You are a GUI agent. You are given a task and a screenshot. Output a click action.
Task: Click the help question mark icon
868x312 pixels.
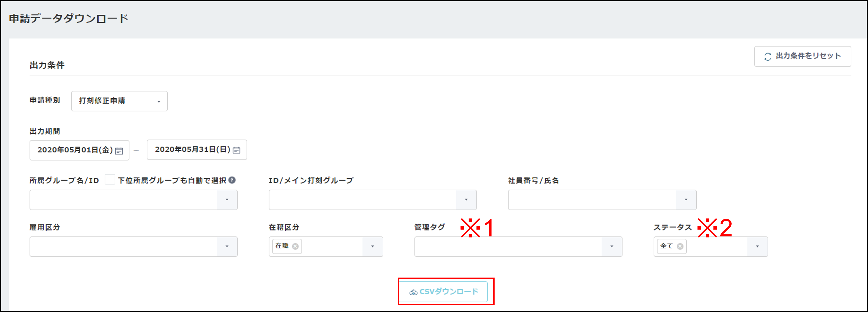pyautogui.click(x=232, y=180)
